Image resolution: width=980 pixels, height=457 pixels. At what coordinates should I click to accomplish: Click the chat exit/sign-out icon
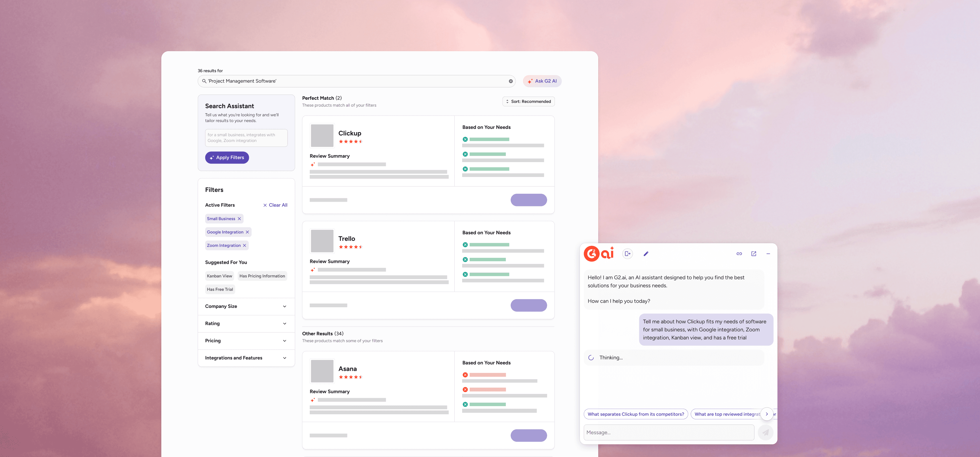click(x=627, y=254)
